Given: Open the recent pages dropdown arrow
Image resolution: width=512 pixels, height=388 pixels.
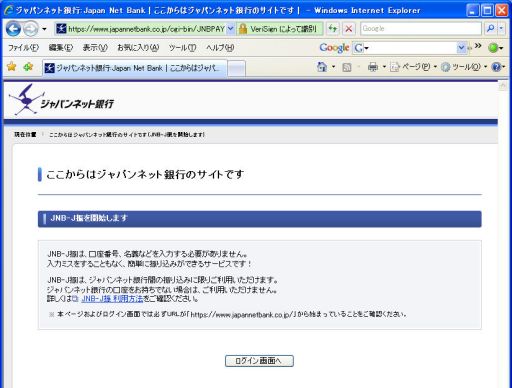Looking at the screenshot, I should 44,29.
